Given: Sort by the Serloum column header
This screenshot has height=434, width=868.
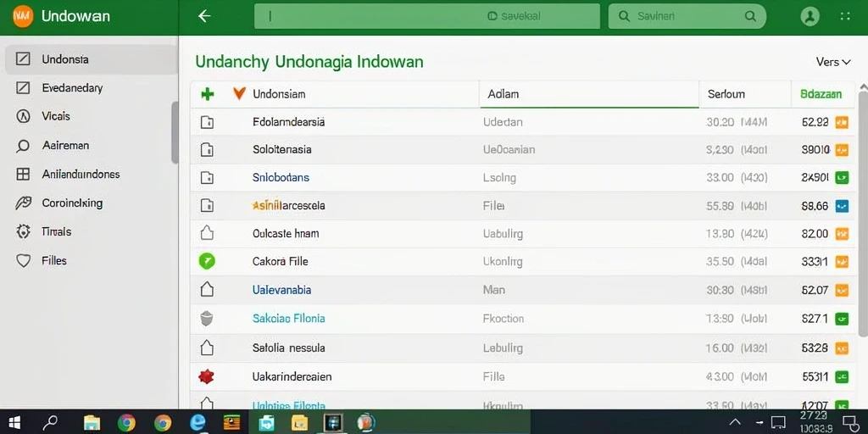Looking at the screenshot, I should 726,94.
